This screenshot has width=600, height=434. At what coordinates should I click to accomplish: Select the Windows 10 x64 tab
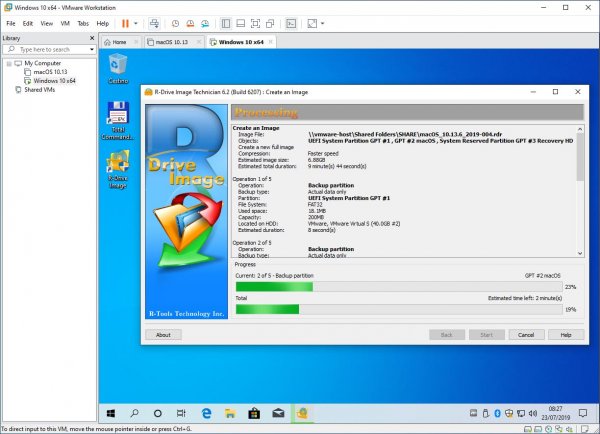241,42
